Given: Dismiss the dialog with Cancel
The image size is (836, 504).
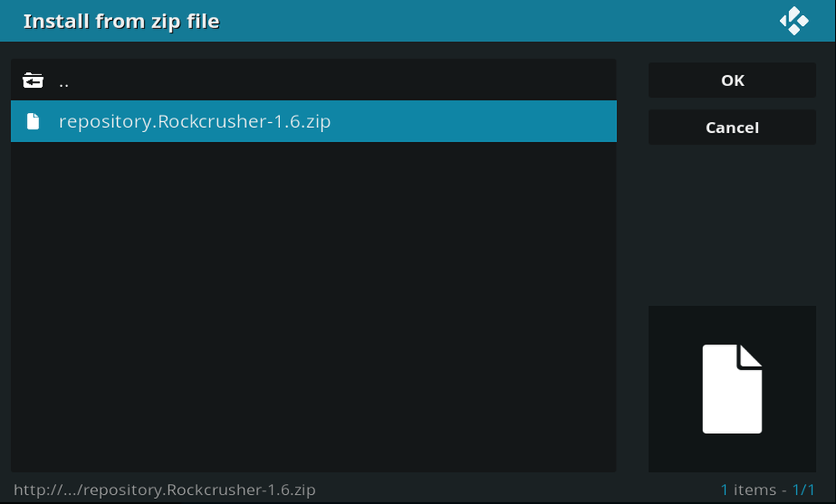Looking at the screenshot, I should click(732, 127).
